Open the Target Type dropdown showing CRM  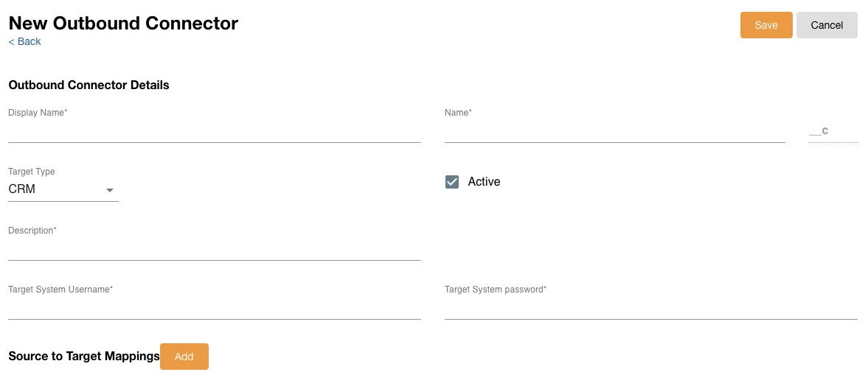point(63,189)
